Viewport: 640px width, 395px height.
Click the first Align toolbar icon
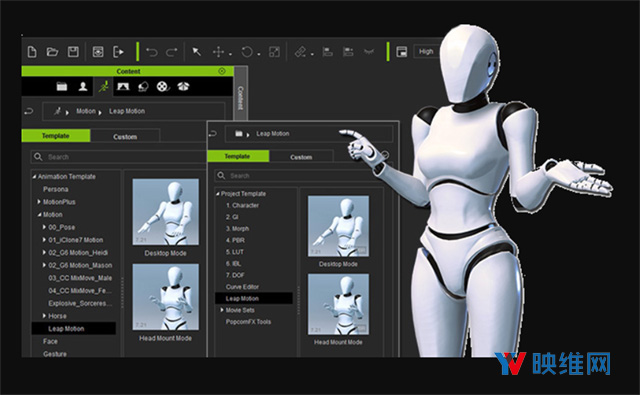327,52
